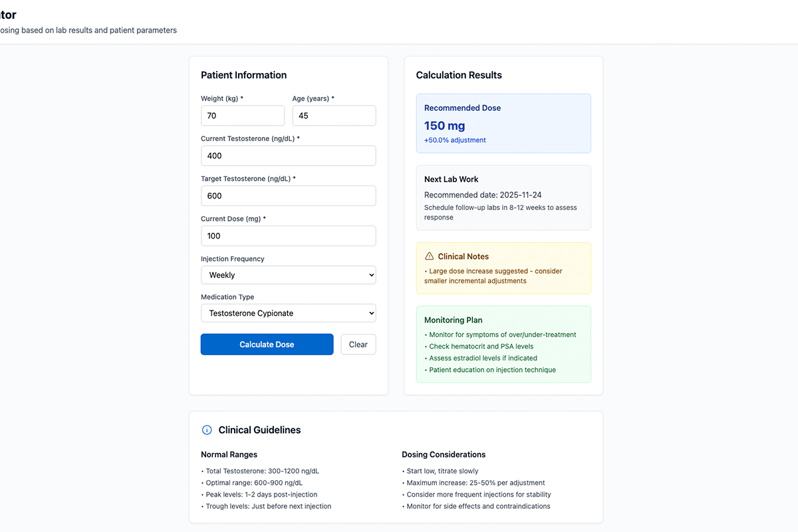Select Testosterone Cypionate in Medication Type
This screenshot has width=798, height=532.
pyautogui.click(x=288, y=313)
